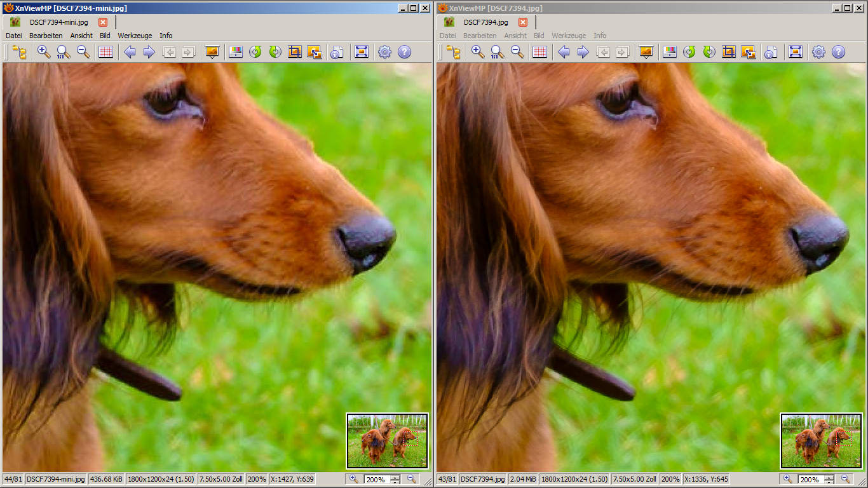Open the file browser in left window
This screenshot has width=868, height=488.
(x=20, y=52)
